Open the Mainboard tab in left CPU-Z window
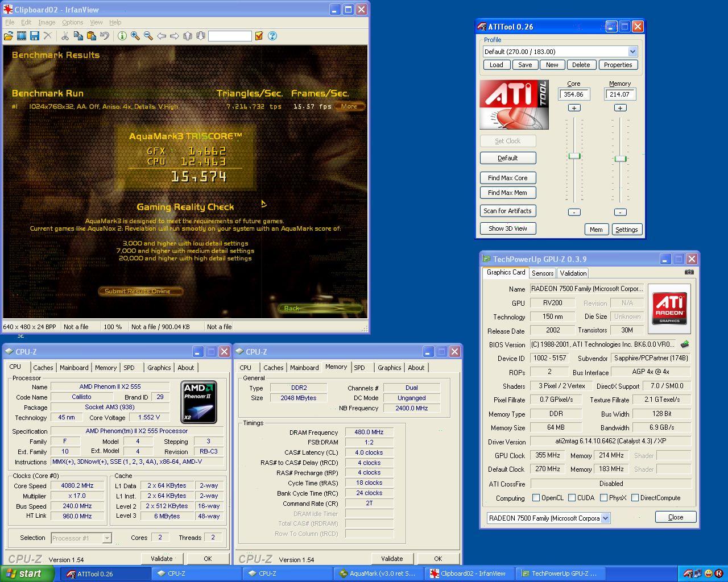 pos(74,368)
